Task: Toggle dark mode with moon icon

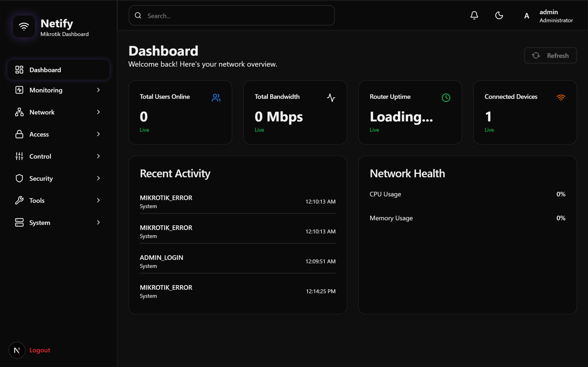Action: point(499,16)
